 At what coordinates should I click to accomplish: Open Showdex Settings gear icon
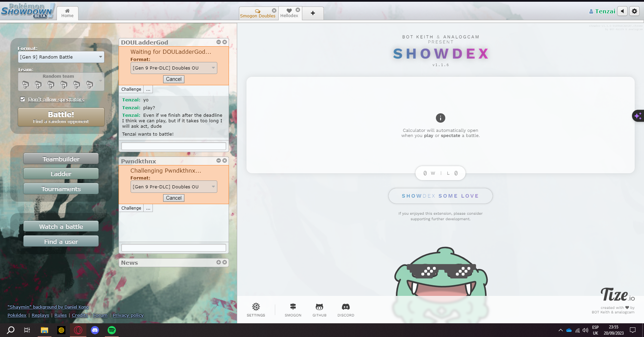click(256, 307)
